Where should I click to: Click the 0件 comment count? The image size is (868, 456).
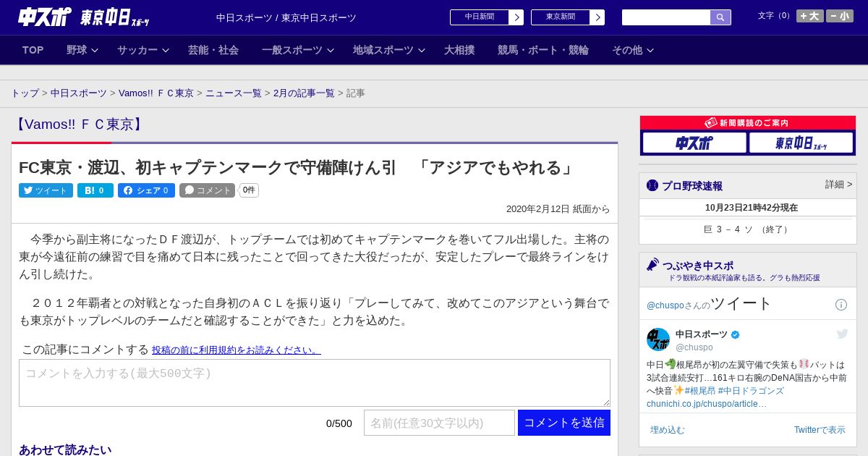249,190
